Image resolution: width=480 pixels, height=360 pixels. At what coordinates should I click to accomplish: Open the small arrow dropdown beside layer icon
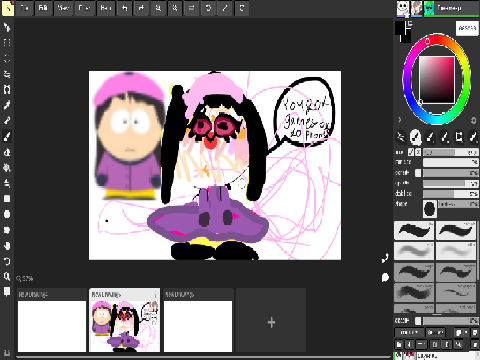[466, 332]
